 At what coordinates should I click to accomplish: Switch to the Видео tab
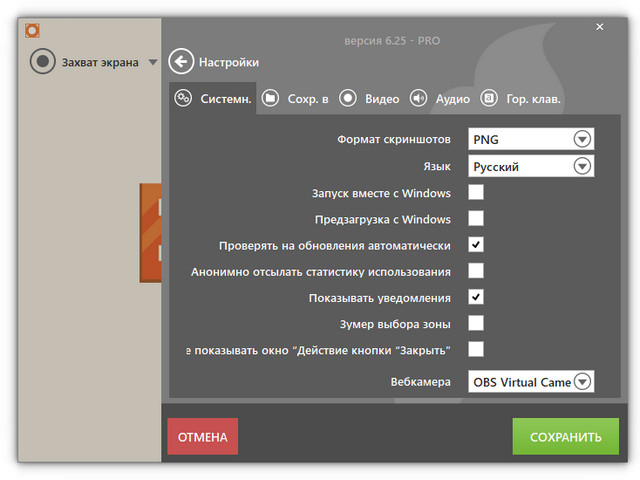[x=381, y=99]
